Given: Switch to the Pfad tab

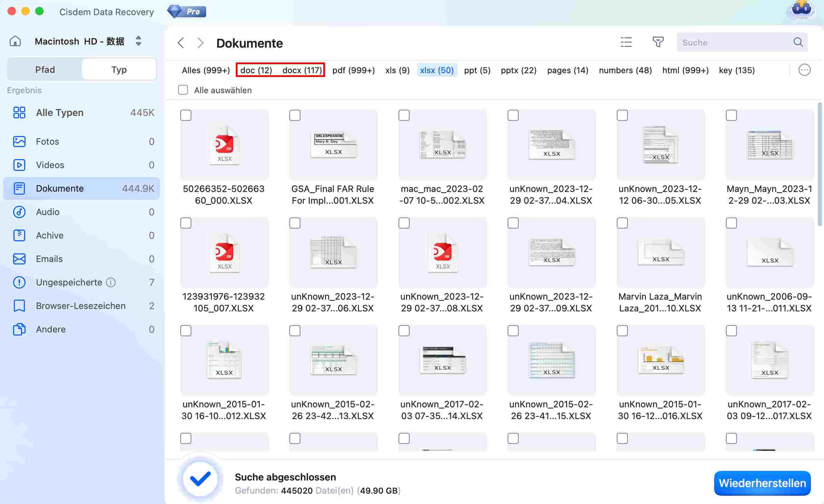Looking at the screenshot, I should [45, 69].
